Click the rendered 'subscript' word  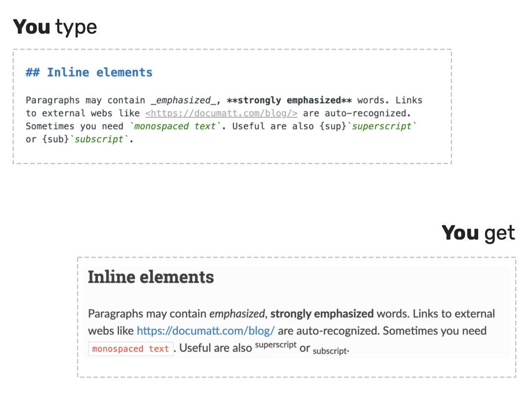tap(330, 351)
